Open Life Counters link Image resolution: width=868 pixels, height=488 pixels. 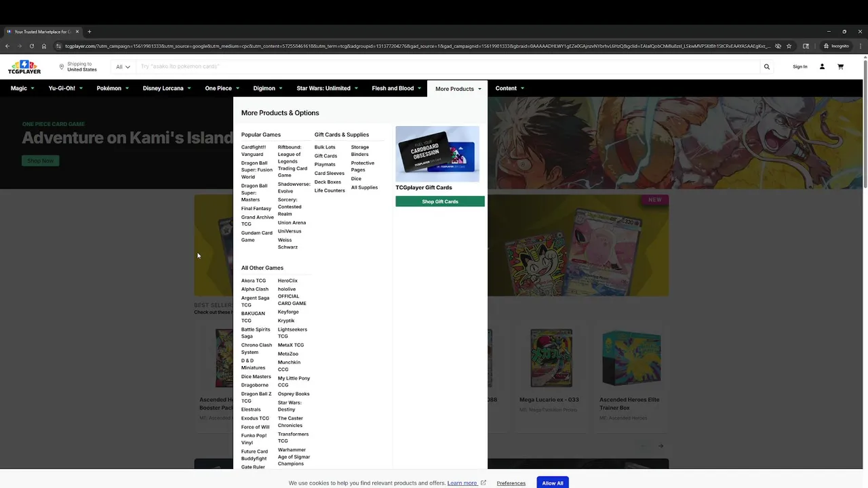pyautogui.click(x=330, y=190)
